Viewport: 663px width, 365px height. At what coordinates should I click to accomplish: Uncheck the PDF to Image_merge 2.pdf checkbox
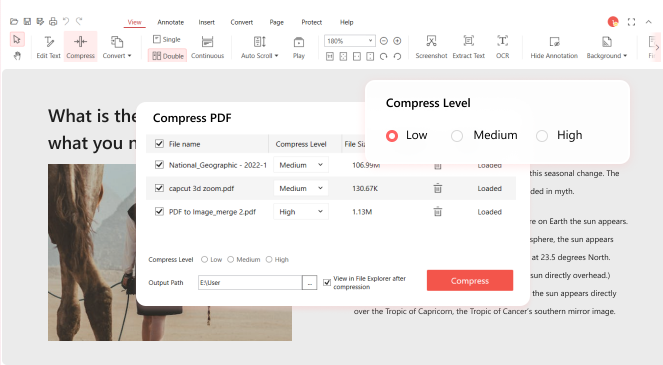(159, 211)
